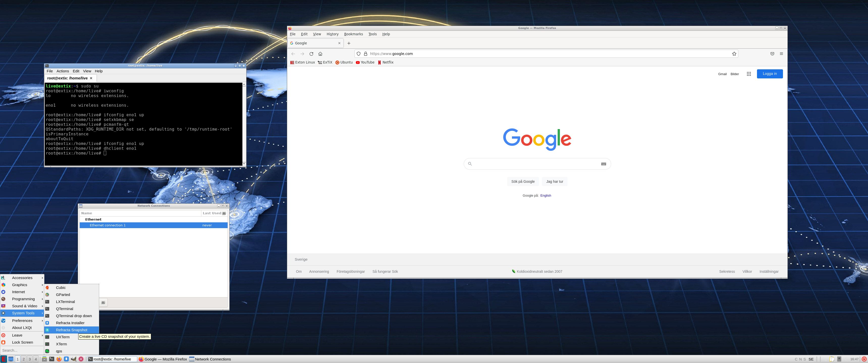
Task: Open the LXQt main menu button on panel
Action: 4,359
